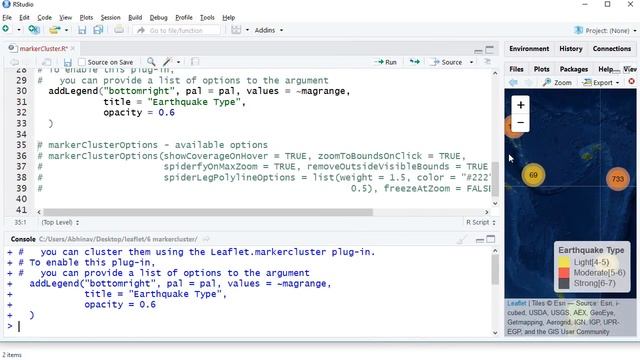Click the red remove viewer item icon

point(631,82)
